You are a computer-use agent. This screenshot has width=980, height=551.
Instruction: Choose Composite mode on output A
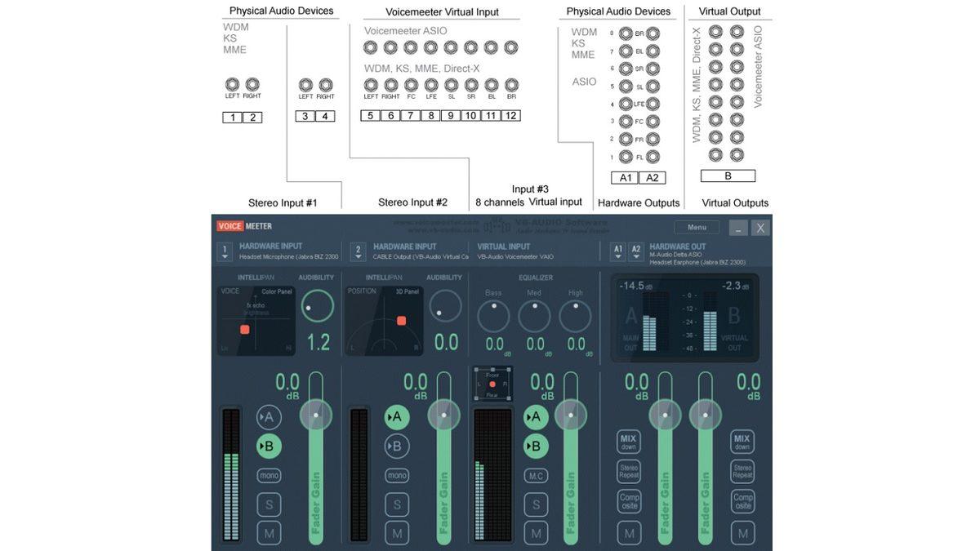click(x=629, y=501)
